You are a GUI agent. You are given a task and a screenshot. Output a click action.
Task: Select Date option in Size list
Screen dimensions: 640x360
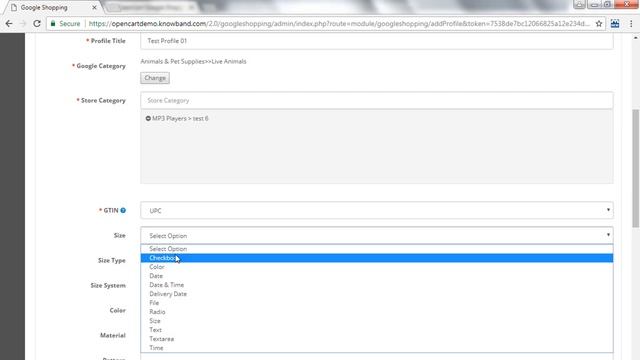tap(377, 276)
